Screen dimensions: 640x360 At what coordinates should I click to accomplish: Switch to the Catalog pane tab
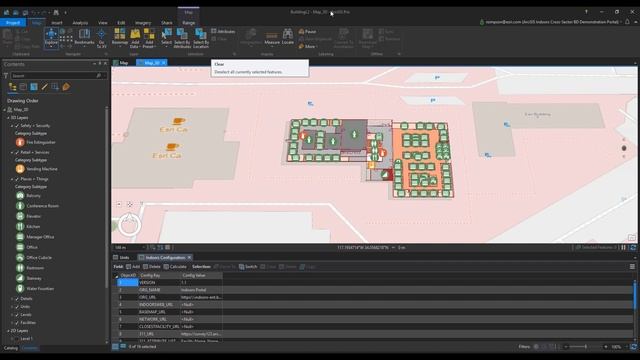click(11, 348)
